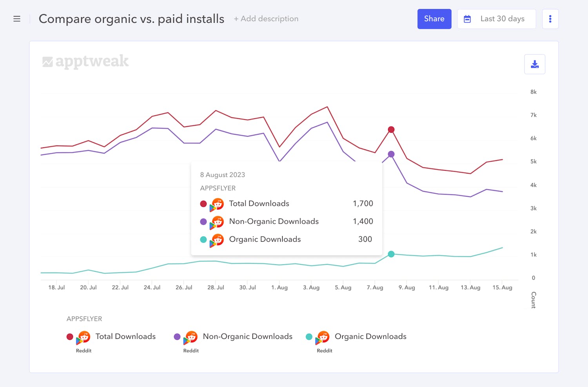Toggle Organic Downloads series in legend
Screen dimensions: 588x387
370,336
